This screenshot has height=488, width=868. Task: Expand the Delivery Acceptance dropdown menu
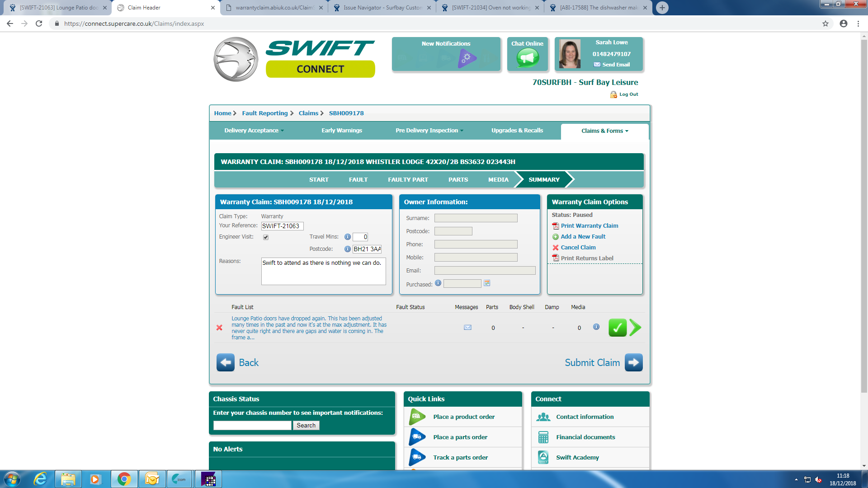click(x=254, y=131)
